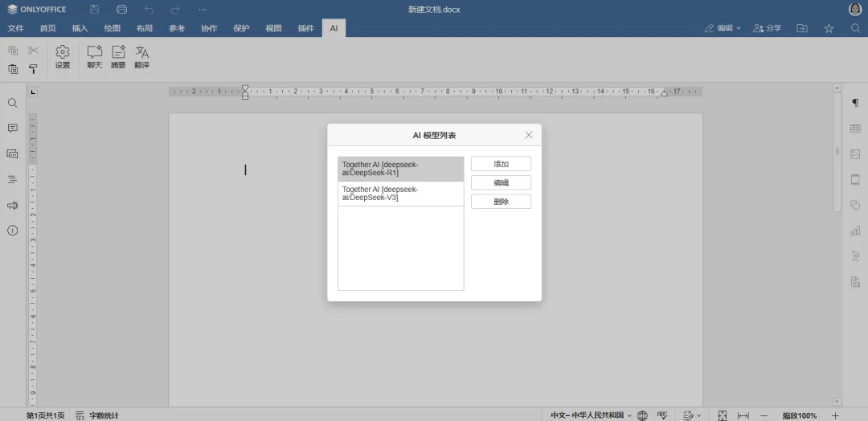Open Form settings icon in right sidebar
868x421 pixels.
coord(855,282)
